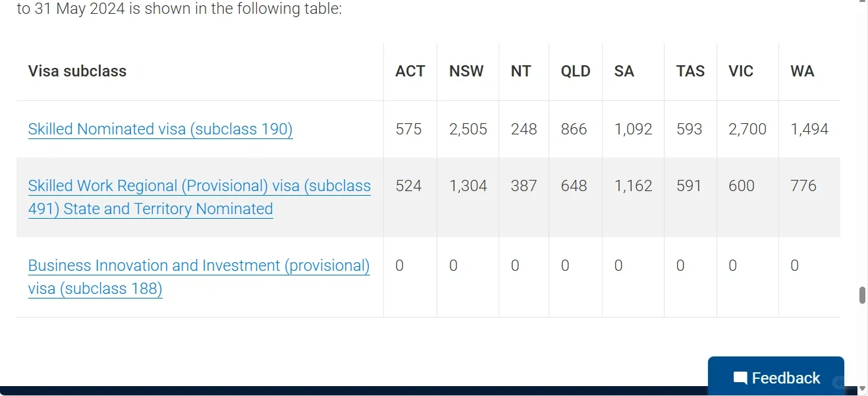Click the speech bubble icon on Feedback
Image resolution: width=868 pixels, height=396 pixels.
tap(740, 378)
